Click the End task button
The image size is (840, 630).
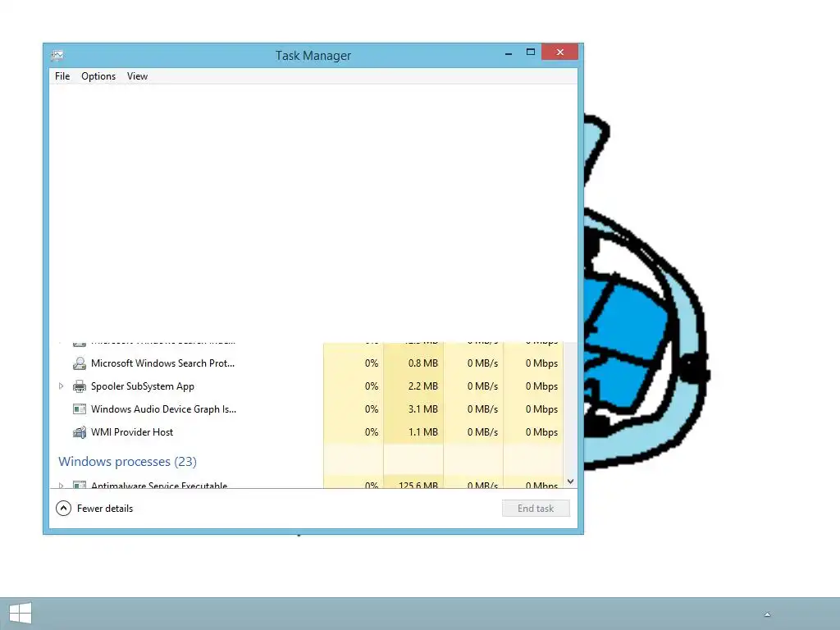[x=536, y=509]
